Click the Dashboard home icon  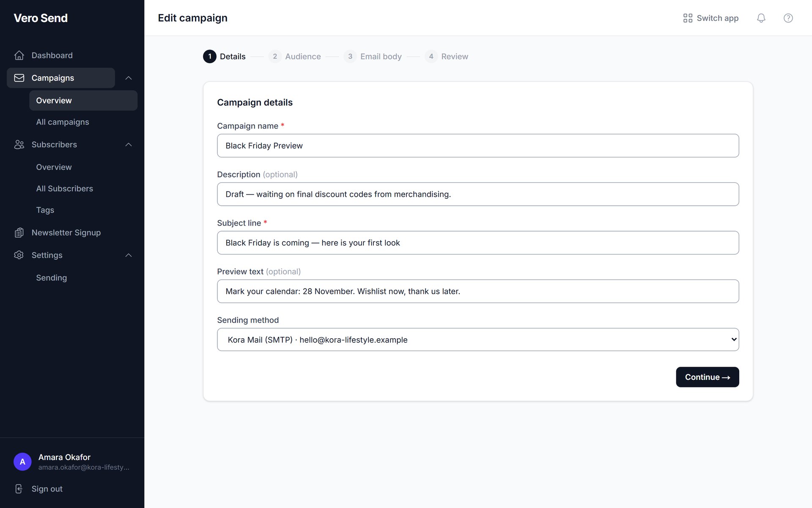[x=19, y=55]
